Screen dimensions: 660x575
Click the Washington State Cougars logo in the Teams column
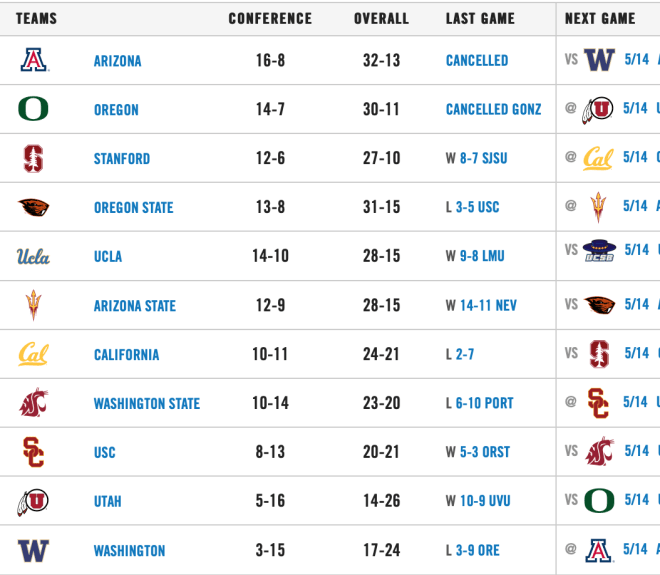34,403
